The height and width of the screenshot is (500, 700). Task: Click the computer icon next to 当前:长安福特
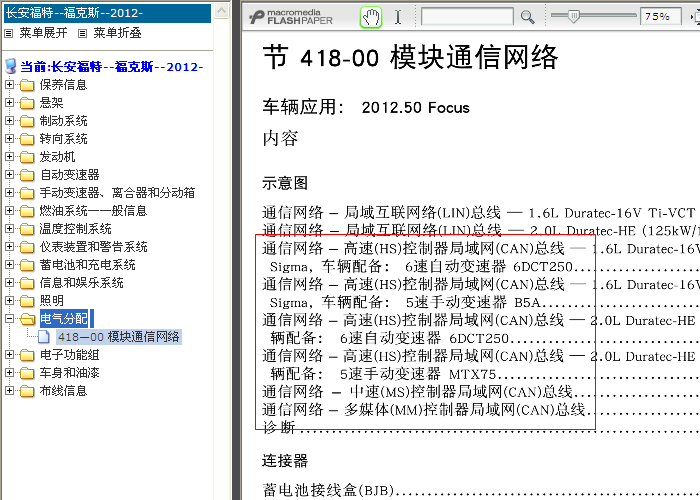tap(10, 67)
